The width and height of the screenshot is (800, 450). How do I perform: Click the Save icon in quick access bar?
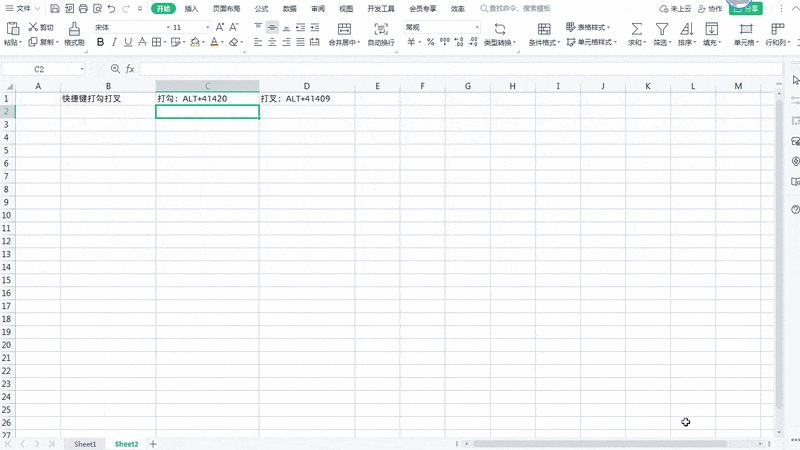55,8
